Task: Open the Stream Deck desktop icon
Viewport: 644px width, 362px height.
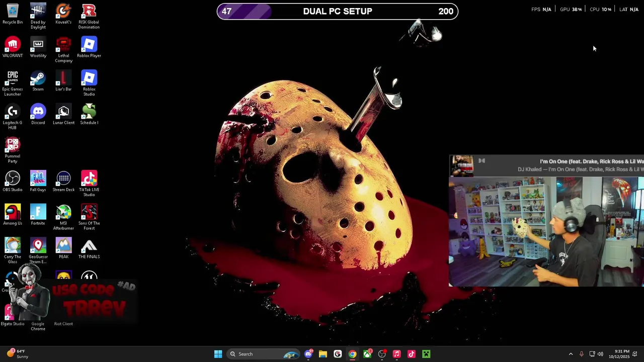Action: pos(63,182)
